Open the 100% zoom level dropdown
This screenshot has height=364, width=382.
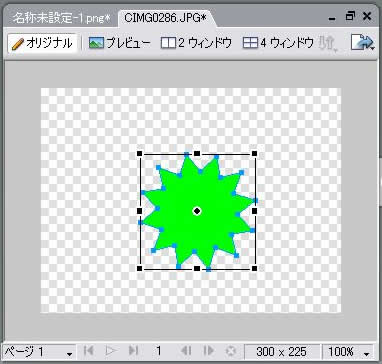[x=348, y=351]
